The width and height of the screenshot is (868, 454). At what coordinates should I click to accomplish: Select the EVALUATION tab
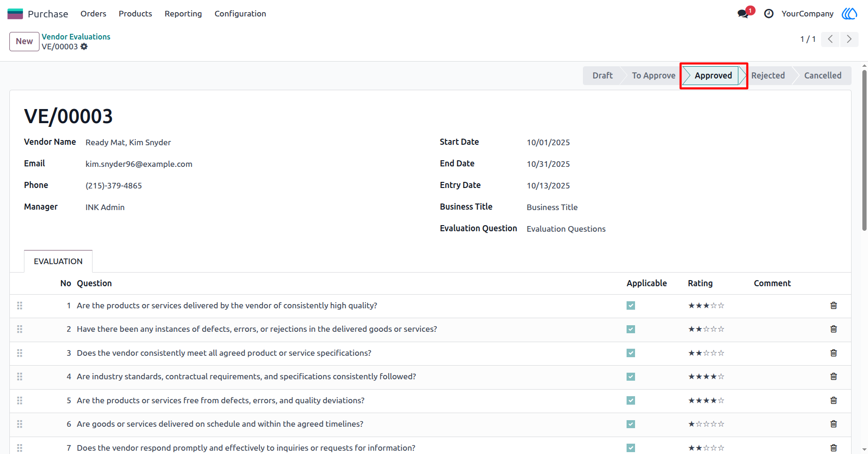pos(58,261)
